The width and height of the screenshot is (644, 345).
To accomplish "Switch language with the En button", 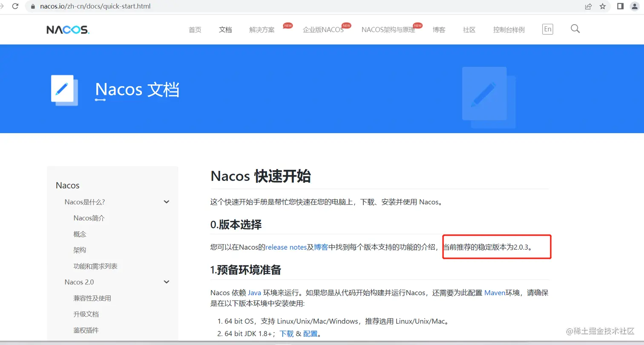I will coord(547,29).
